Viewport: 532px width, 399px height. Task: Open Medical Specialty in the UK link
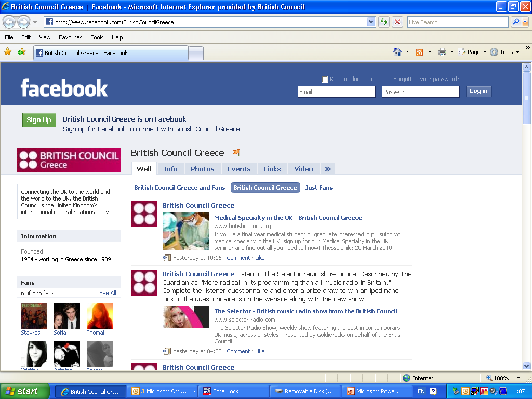click(288, 218)
